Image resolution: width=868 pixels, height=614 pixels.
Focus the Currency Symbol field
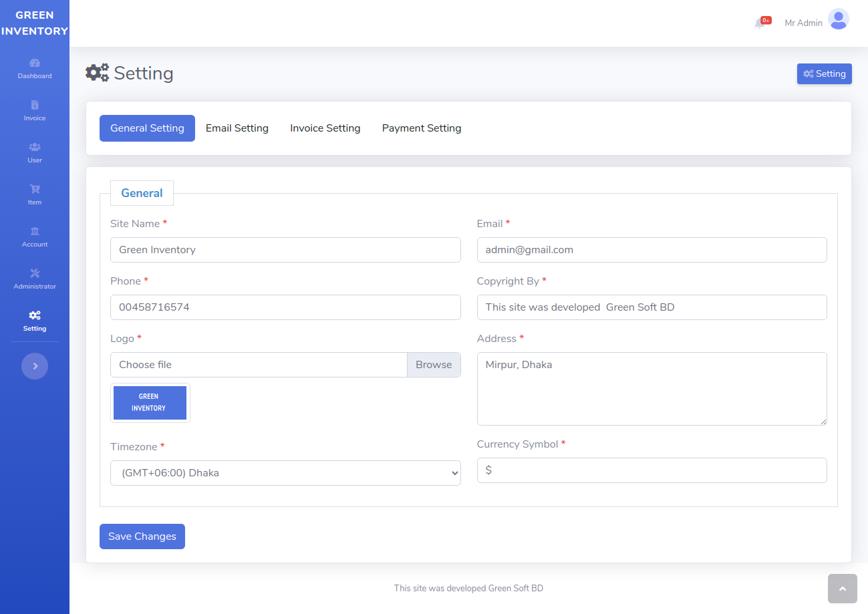[x=652, y=470]
